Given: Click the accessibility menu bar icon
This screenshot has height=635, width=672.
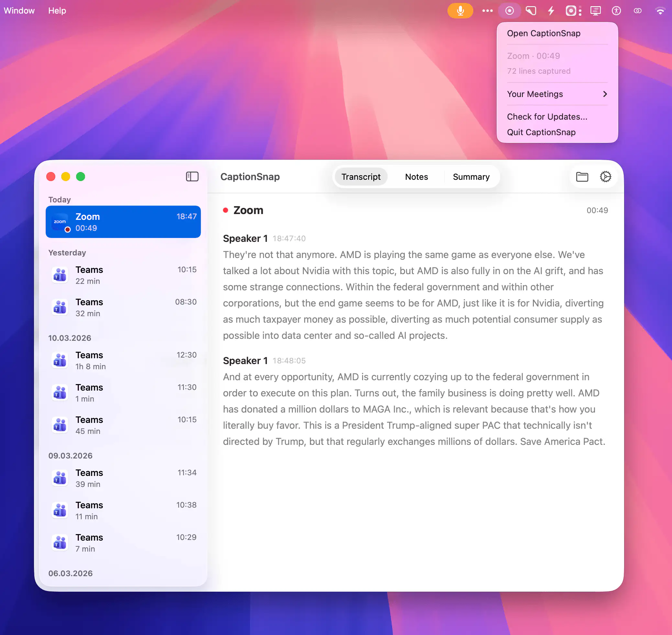Looking at the screenshot, I should pos(616,11).
